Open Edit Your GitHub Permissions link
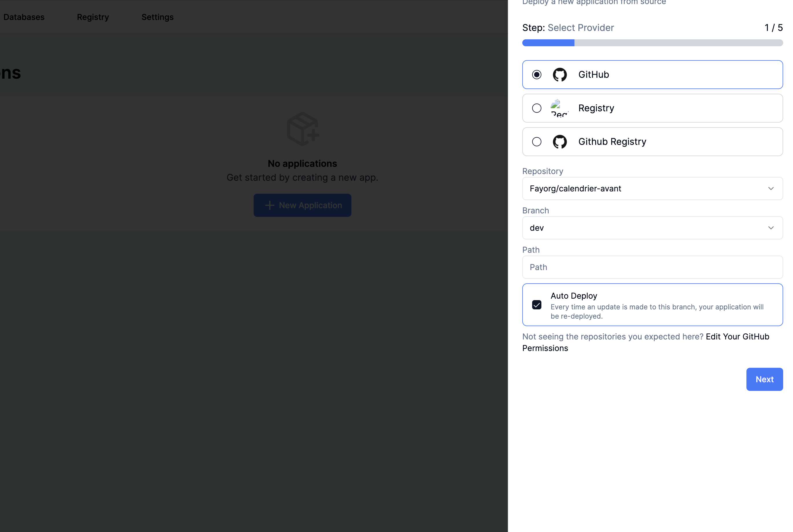 (x=737, y=337)
